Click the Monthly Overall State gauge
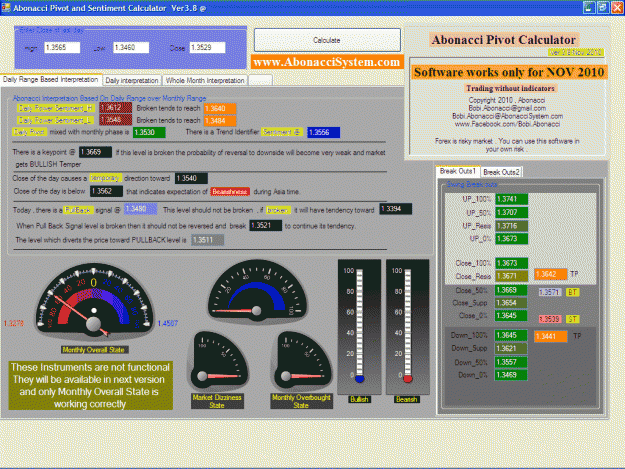Viewport: 625px width, 469px height. click(x=94, y=303)
